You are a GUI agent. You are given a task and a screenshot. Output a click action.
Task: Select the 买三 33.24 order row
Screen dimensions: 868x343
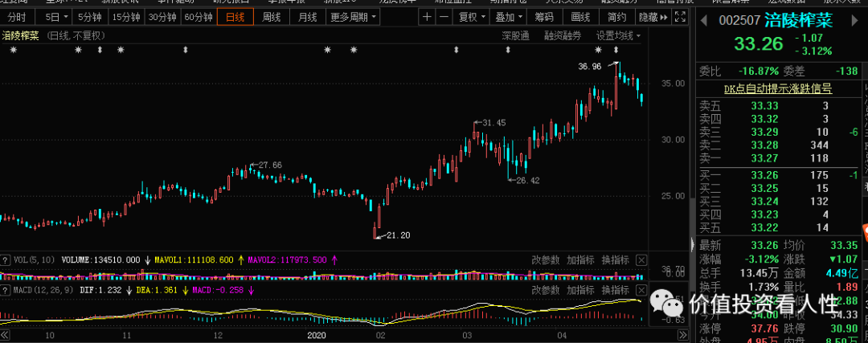(776, 202)
